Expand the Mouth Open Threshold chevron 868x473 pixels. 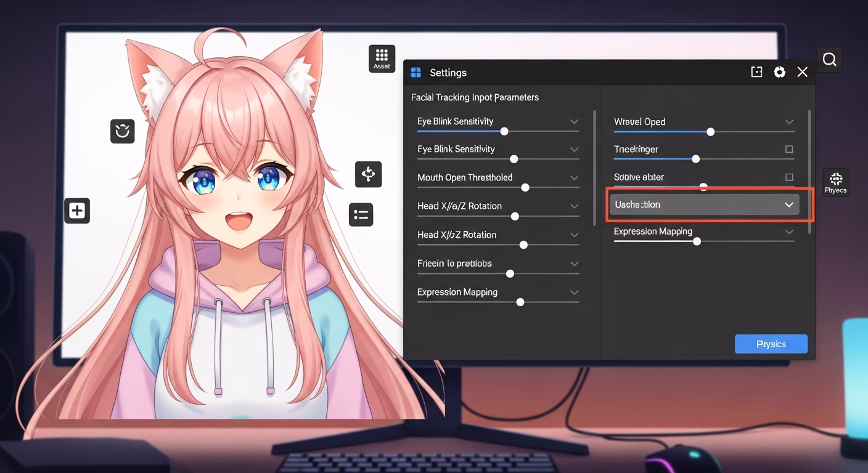point(574,177)
